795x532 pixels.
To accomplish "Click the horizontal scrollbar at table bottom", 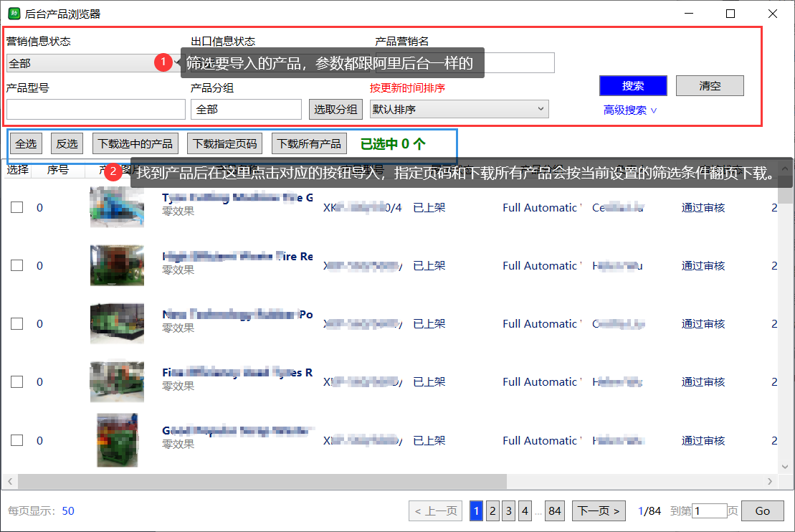I will pyautogui.click(x=262, y=481).
